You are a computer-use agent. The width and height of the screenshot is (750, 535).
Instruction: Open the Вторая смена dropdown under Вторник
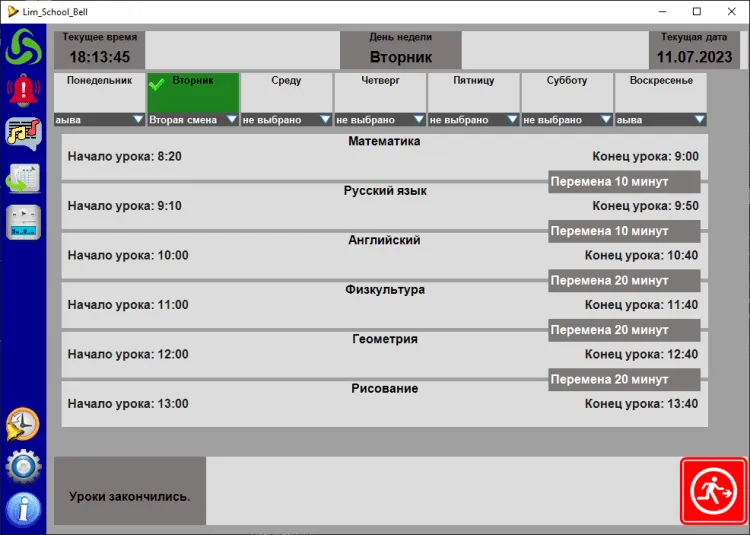coord(231,120)
